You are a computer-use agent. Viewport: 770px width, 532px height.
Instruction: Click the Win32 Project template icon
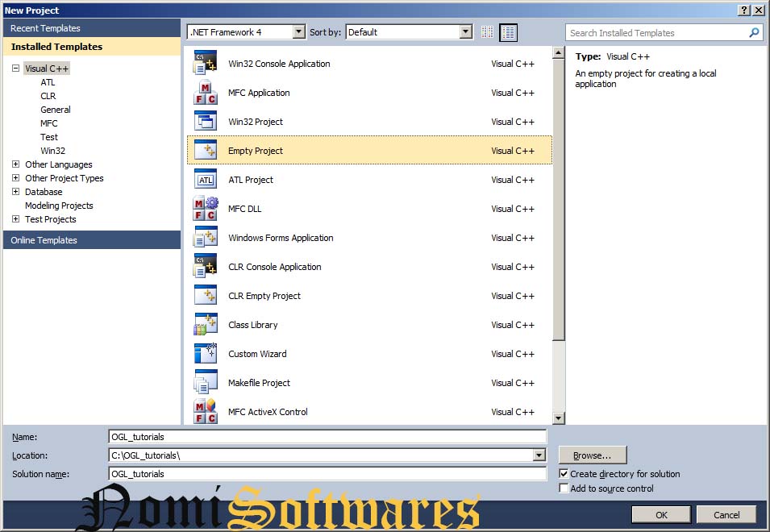206,121
